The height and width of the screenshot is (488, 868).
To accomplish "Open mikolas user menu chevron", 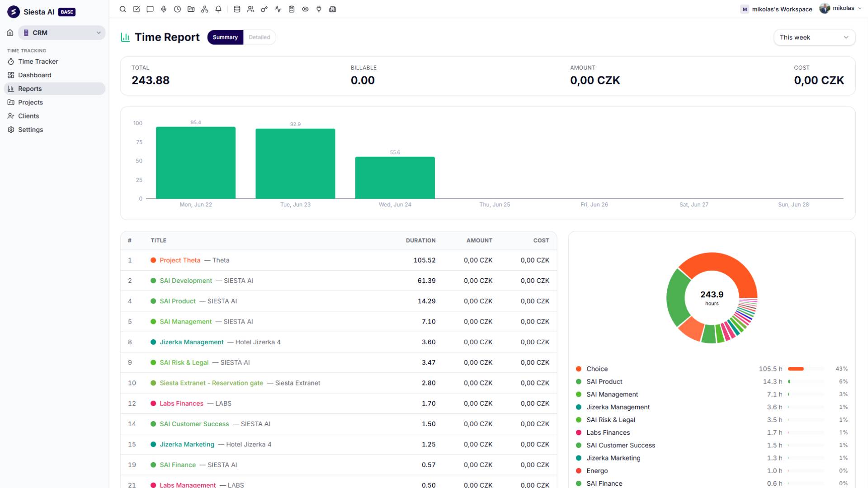I will 859,8.
